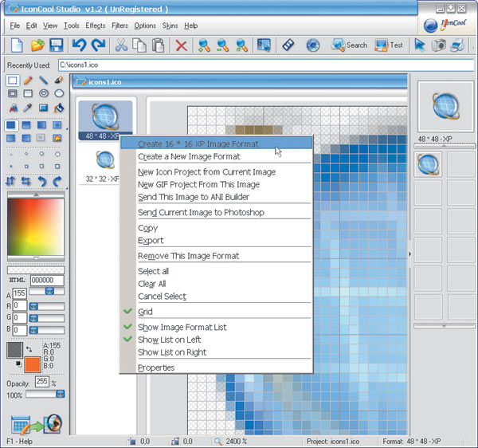Image resolution: width=478 pixels, height=448 pixels.
Task: Select the Paint bucket fill tool
Action: coord(59,108)
